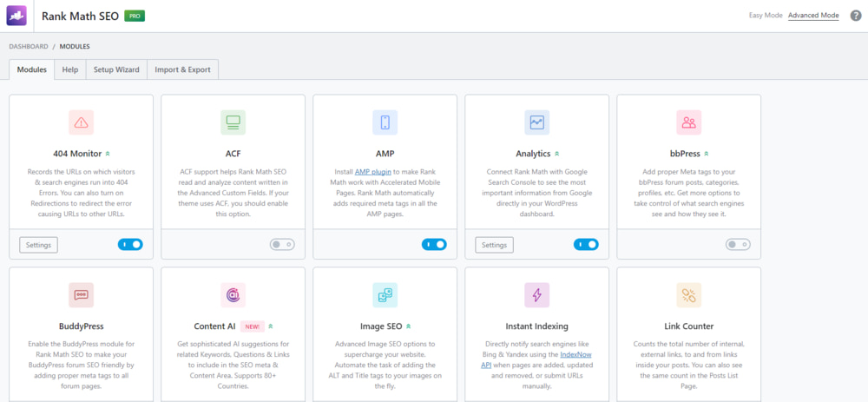Viewport: 868px width, 402px height.
Task: Click the Content AI heading
Action: pyautogui.click(x=214, y=326)
